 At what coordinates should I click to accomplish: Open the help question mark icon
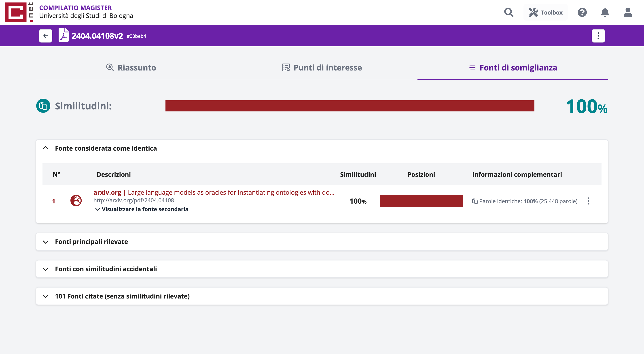point(582,12)
